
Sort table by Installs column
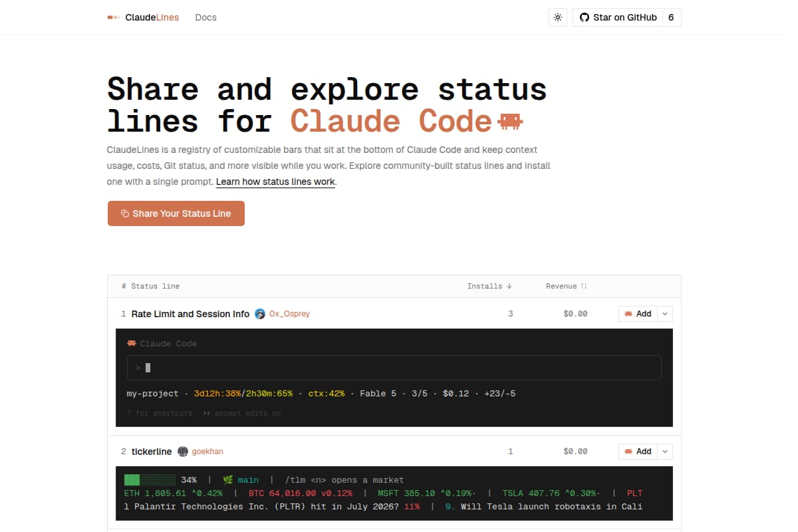(x=489, y=286)
